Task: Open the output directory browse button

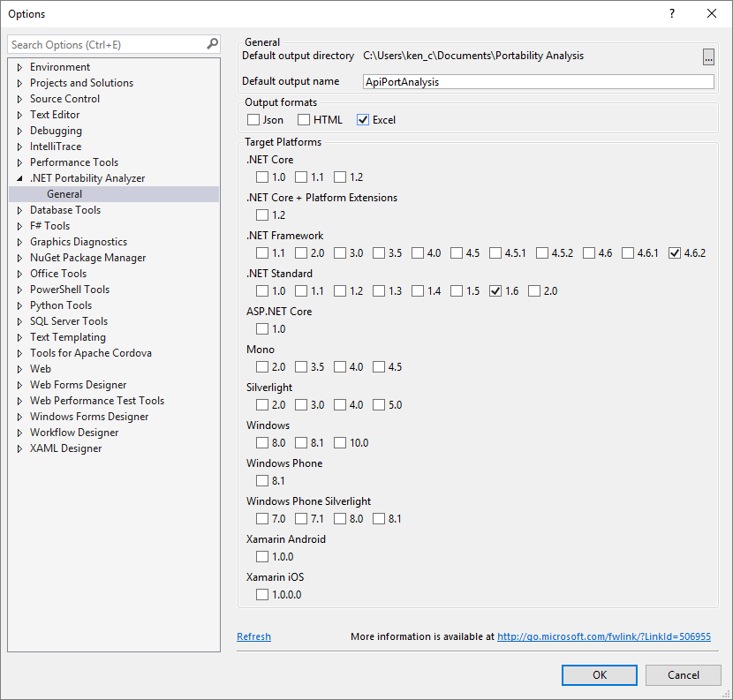Action: point(708,56)
